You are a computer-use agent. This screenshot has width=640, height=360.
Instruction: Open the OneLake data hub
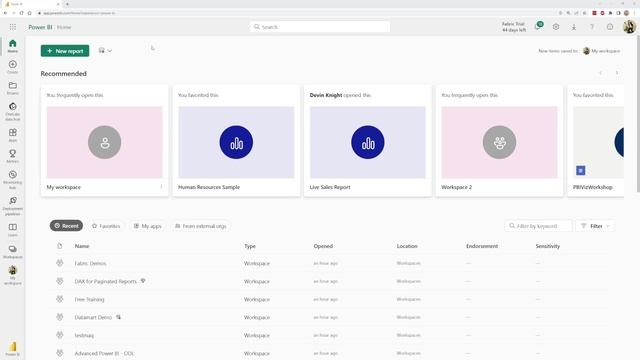pyautogui.click(x=13, y=111)
